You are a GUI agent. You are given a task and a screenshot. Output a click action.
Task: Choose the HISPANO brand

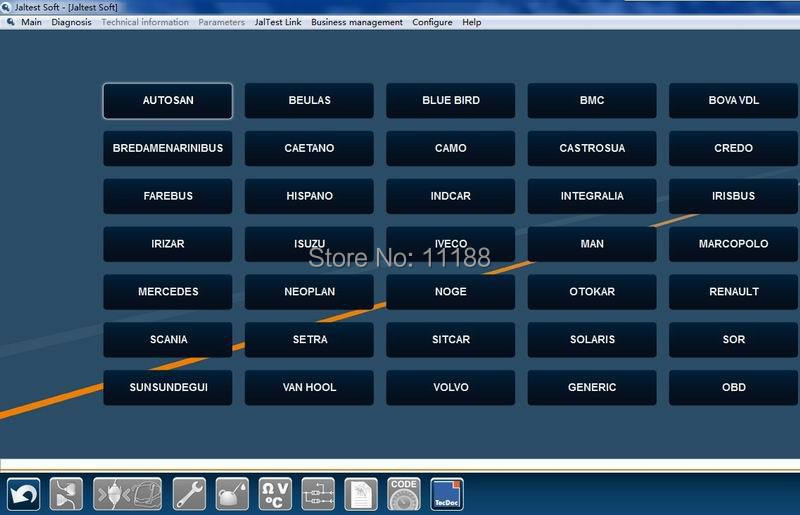(x=309, y=196)
